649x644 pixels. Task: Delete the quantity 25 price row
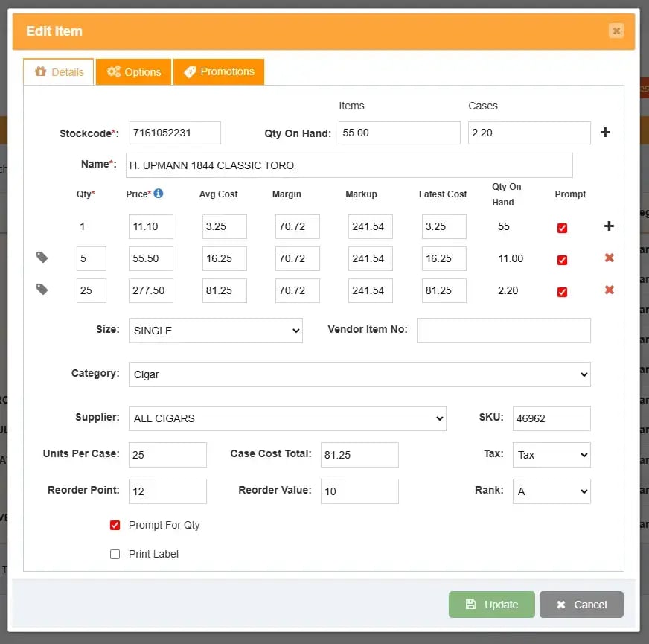click(609, 290)
